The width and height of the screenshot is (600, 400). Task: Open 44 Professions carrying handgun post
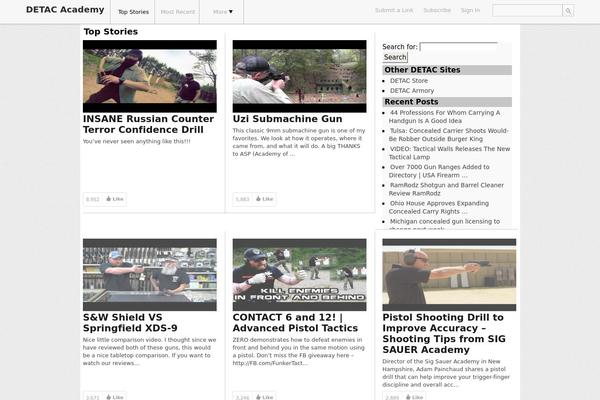click(x=445, y=117)
